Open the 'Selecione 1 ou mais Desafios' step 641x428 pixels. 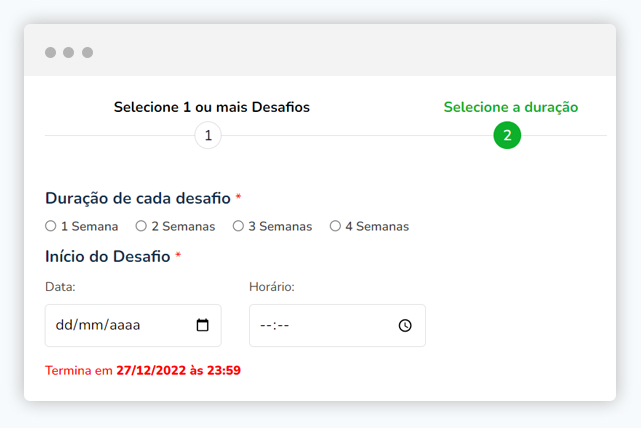tap(212, 107)
